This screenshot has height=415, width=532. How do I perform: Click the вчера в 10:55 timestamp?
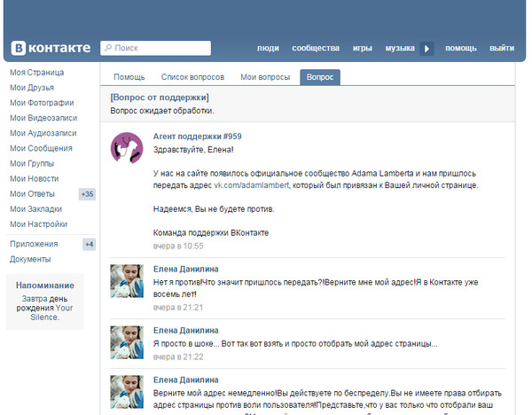tap(178, 246)
